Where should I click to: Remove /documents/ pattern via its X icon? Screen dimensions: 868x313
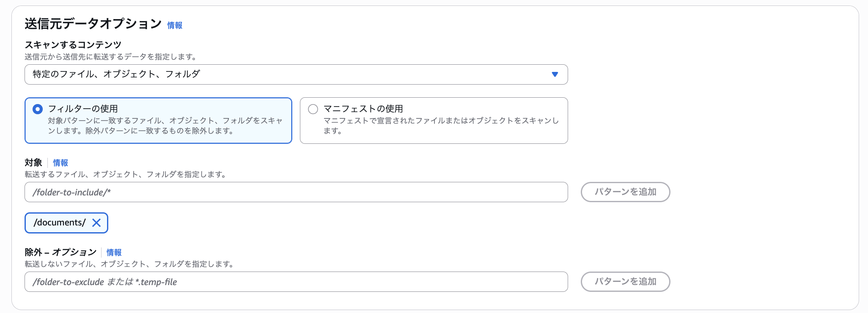tap(96, 222)
